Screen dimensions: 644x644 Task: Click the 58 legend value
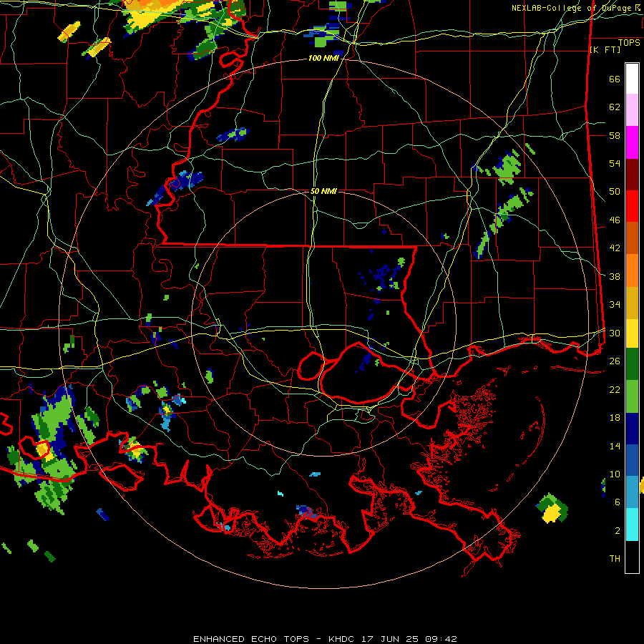click(615, 135)
